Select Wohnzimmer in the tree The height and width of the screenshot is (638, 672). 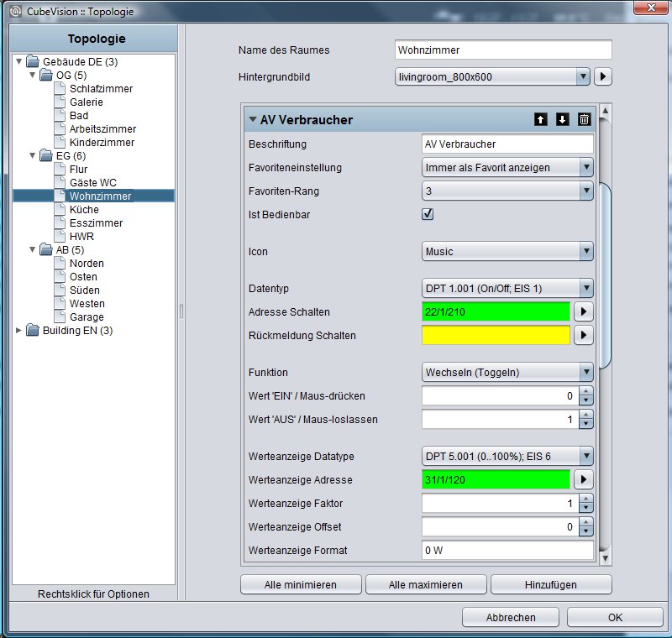(100, 196)
